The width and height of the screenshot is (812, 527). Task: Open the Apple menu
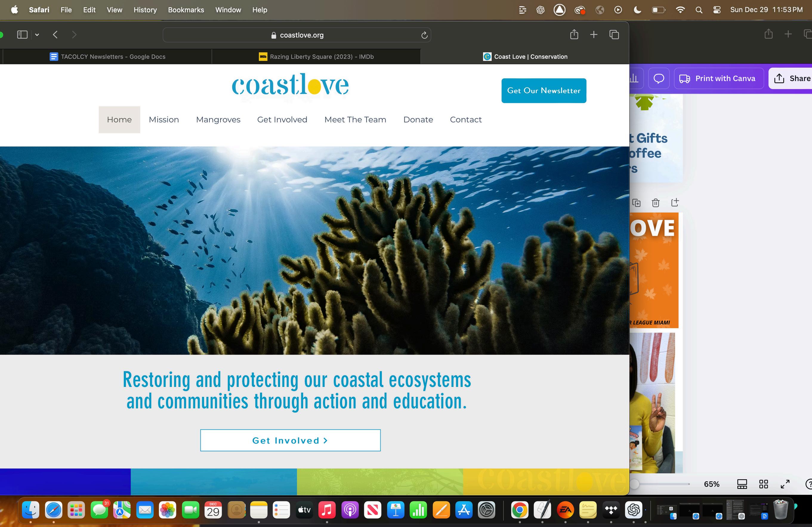coord(14,10)
